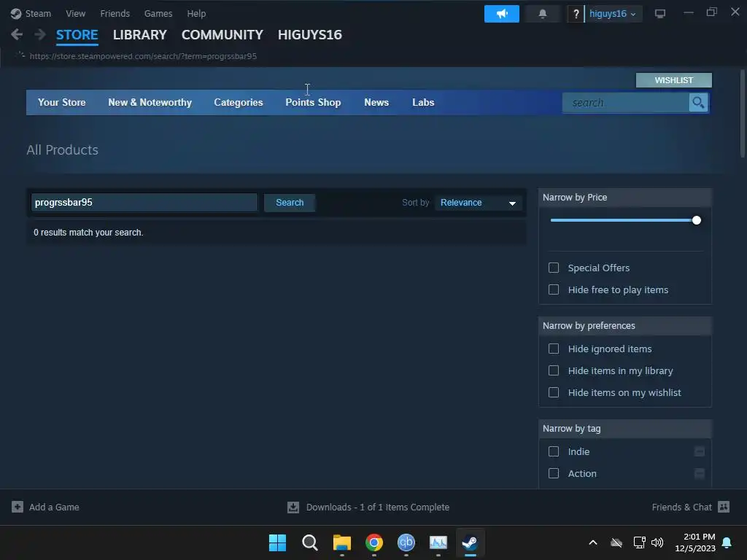This screenshot has width=747, height=560.
Task: Enable the Special Offers checkbox
Action: 554,268
